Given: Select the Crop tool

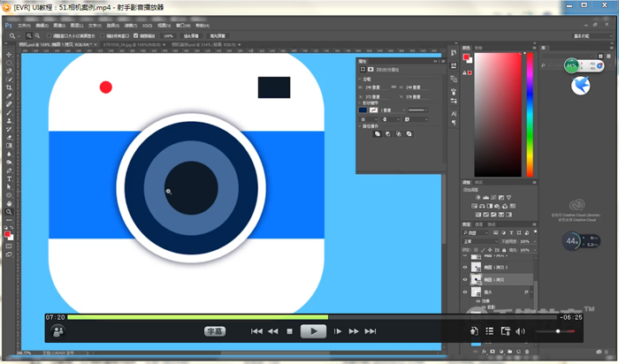Looking at the screenshot, I should click(9, 88).
